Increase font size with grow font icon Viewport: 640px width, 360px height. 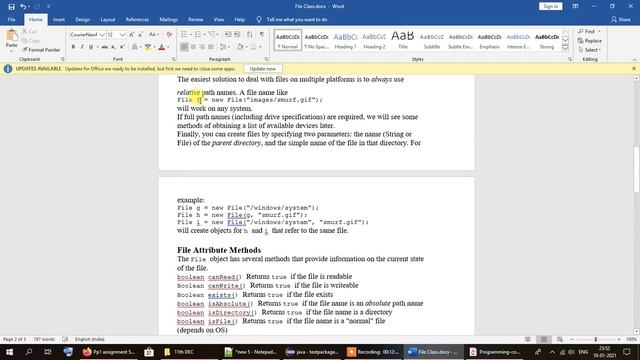132,35
